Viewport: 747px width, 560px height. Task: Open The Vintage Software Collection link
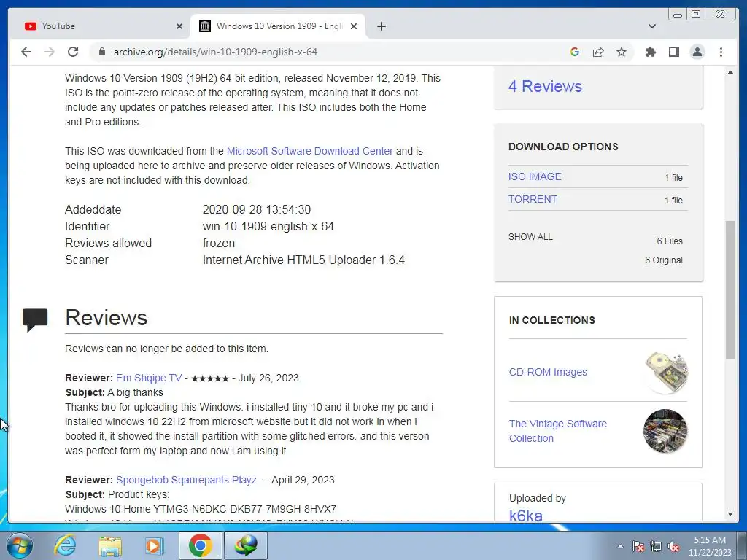(558, 431)
